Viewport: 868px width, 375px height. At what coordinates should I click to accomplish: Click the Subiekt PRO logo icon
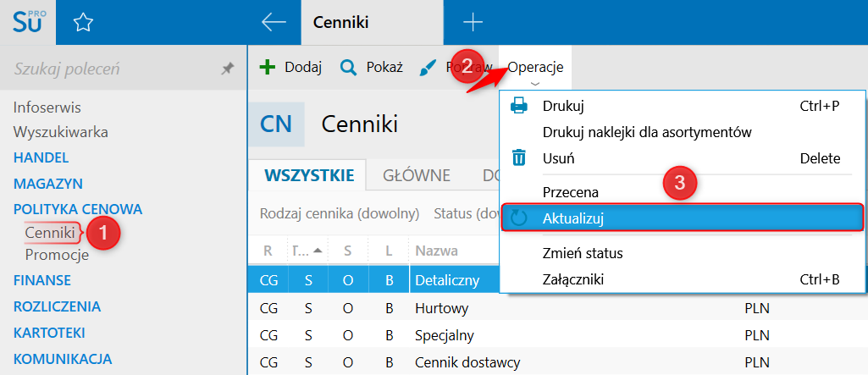coord(28,22)
